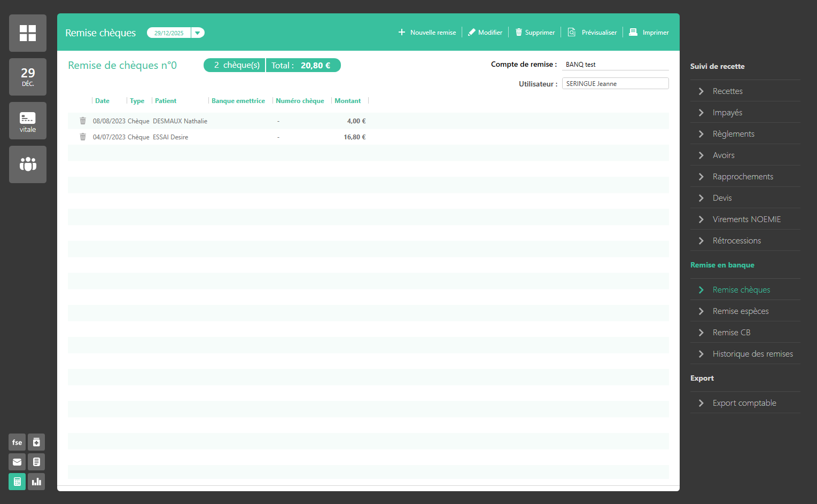Open the Compte de remise dropdown
The width and height of the screenshot is (817, 504).
click(614, 65)
